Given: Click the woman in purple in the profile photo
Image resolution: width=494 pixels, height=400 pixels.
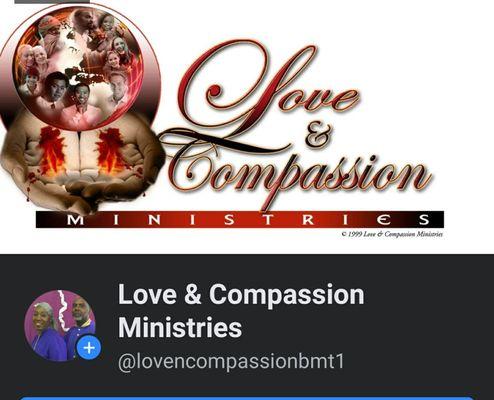Looking at the screenshot, I should [45, 332].
